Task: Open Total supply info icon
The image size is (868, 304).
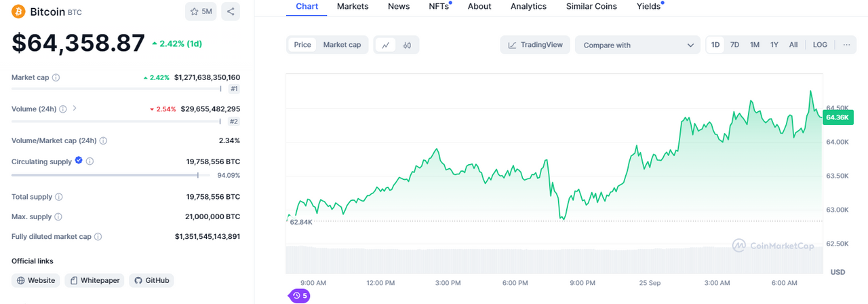Action: click(59, 197)
